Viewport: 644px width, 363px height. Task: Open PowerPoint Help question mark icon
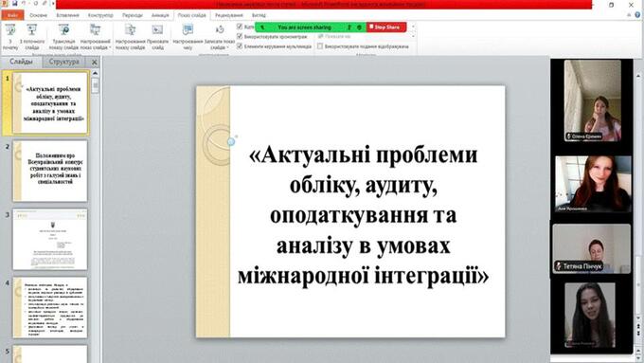click(637, 15)
